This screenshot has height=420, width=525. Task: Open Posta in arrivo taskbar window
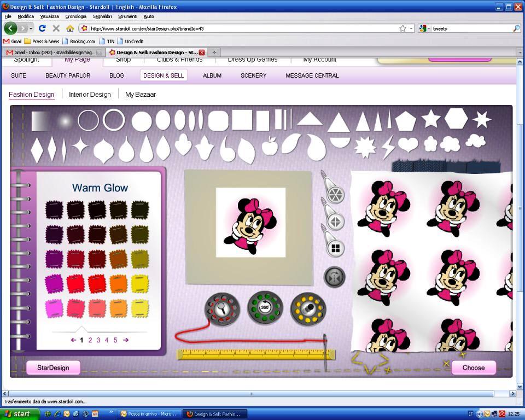tap(148, 414)
